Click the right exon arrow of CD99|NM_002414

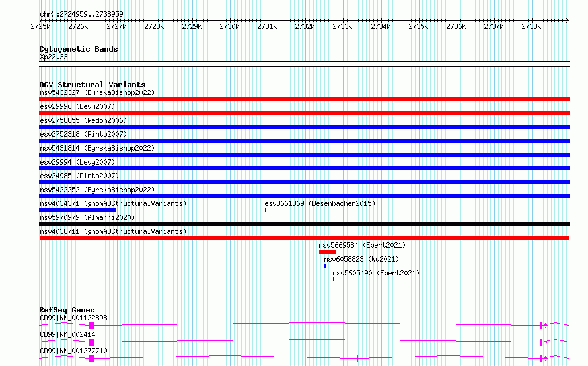click(x=543, y=342)
